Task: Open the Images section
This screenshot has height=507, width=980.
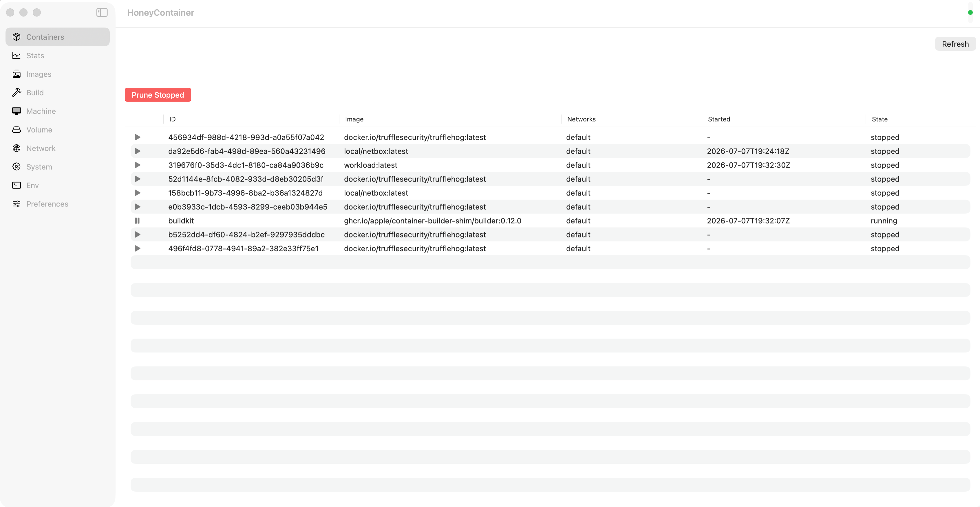Action: 57,74
